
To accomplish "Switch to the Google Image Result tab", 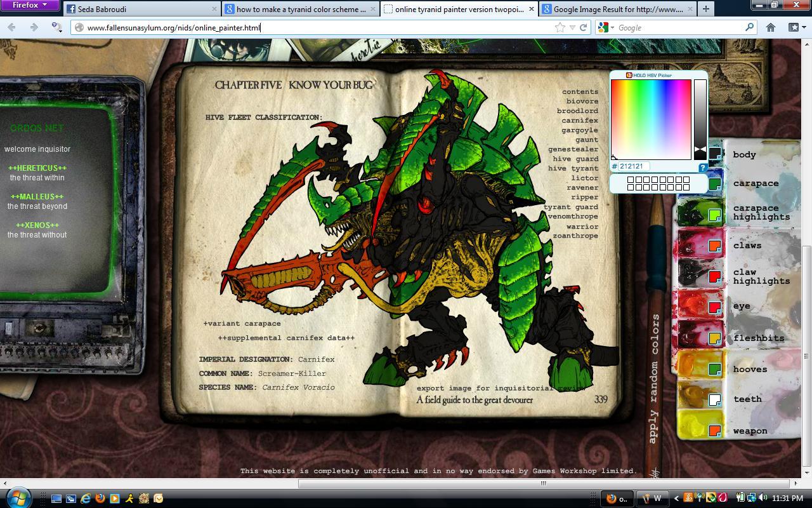I will [617, 9].
